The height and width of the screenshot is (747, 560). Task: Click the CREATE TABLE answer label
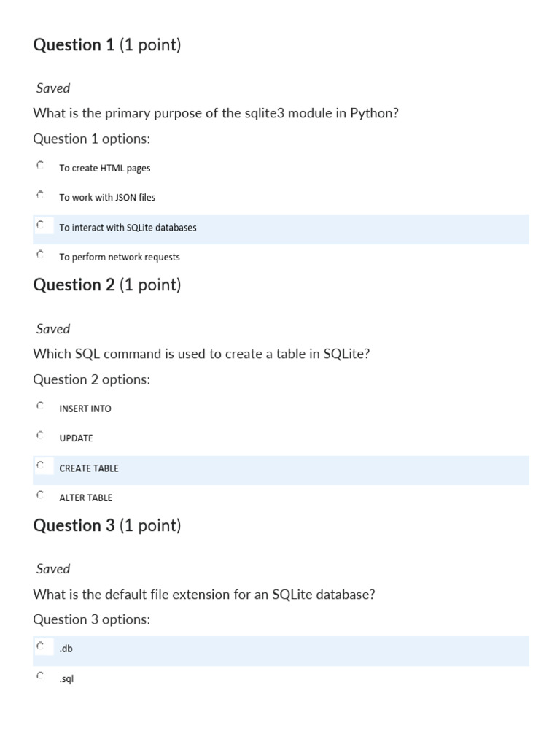point(88,468)
